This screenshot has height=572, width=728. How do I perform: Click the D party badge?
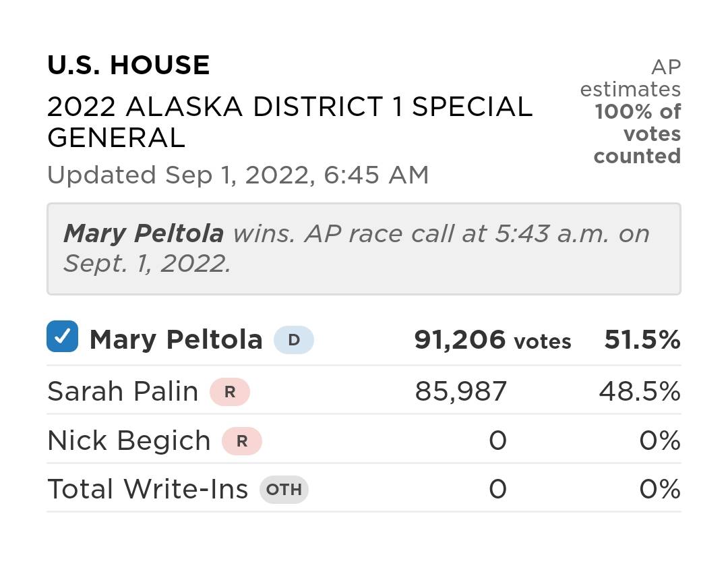(294, 340)
